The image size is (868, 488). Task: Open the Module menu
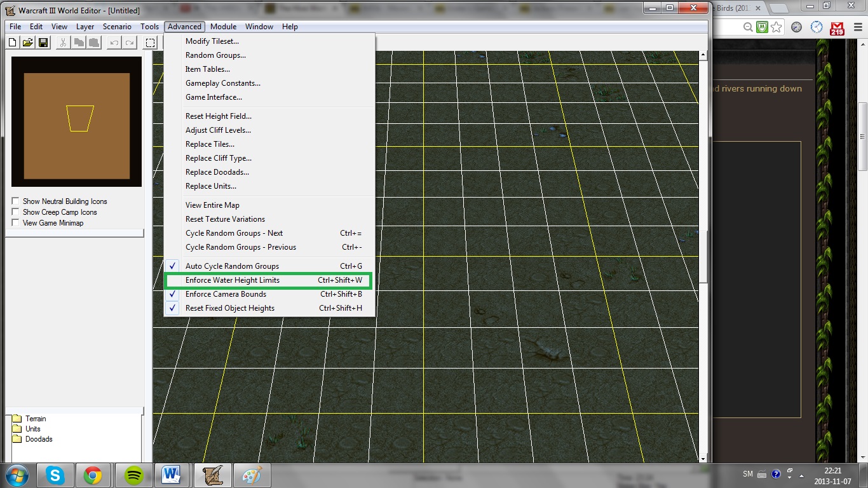point(223,27)
